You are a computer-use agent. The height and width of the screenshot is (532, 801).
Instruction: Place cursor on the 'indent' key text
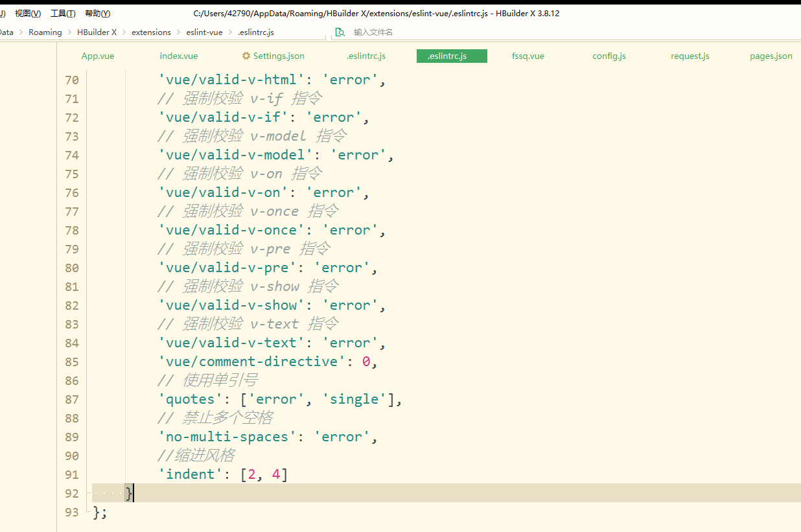(x=191, y=474)
